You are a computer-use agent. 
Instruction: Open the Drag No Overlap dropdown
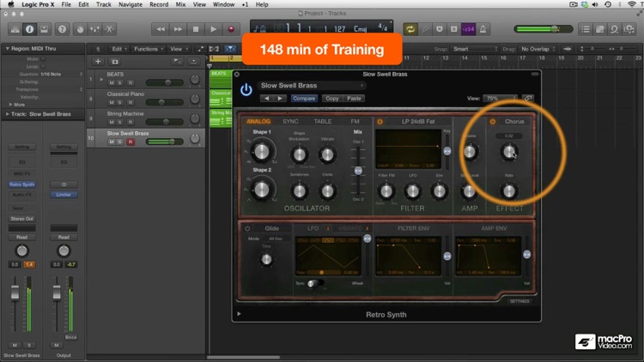[538, 49]
